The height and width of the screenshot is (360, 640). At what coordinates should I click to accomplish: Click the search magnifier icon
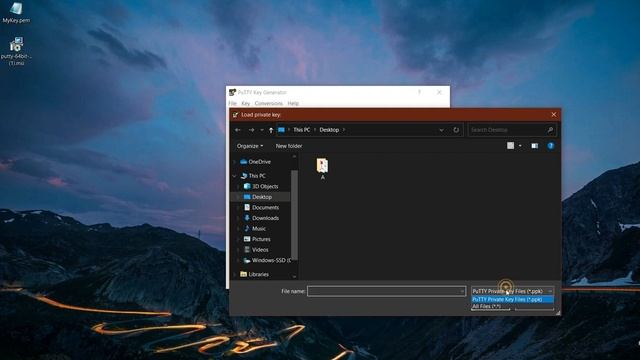click(x=550, y=130)
